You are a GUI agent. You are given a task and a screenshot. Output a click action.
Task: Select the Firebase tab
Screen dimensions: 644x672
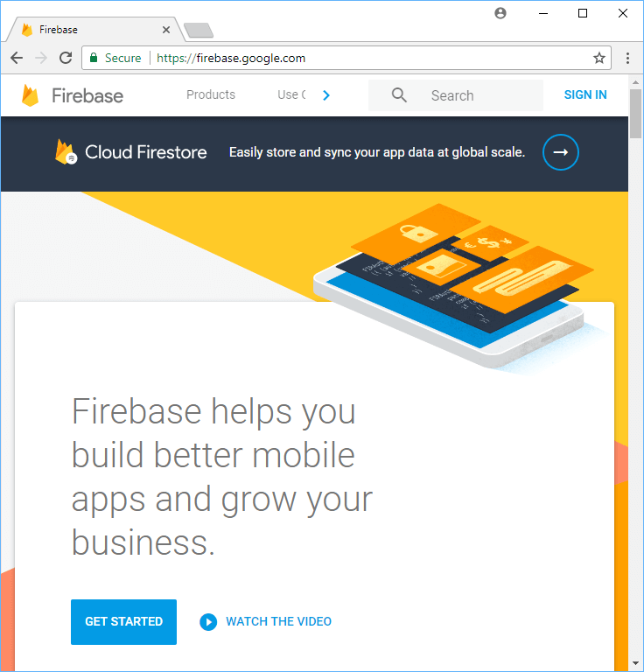click(94, 30)
